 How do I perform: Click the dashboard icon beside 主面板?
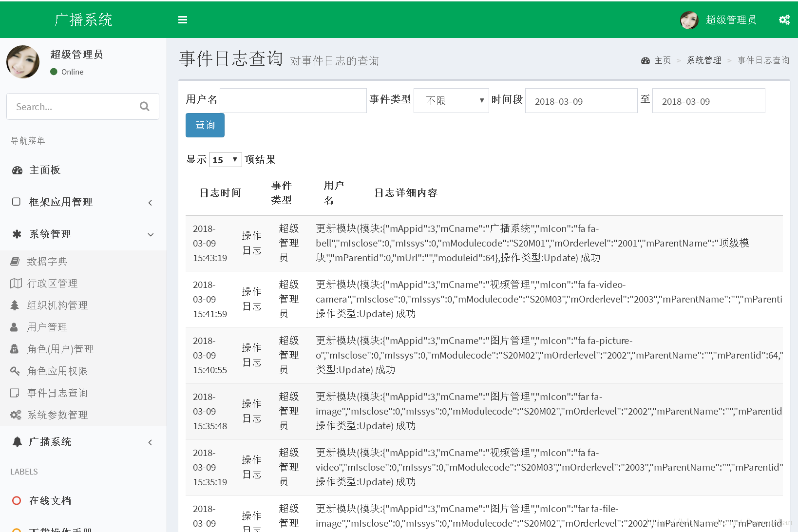[17, 170]
